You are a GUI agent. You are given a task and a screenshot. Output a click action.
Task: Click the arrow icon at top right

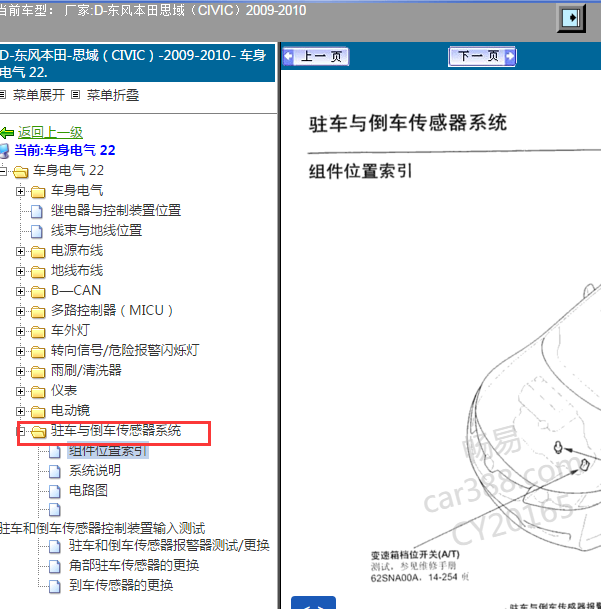571,18
